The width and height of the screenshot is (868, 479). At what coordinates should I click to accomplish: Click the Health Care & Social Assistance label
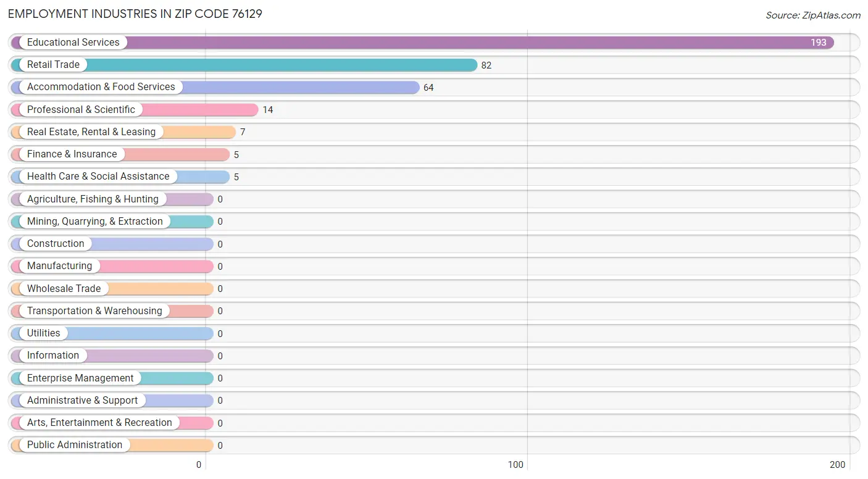click(x=98, y=177)
